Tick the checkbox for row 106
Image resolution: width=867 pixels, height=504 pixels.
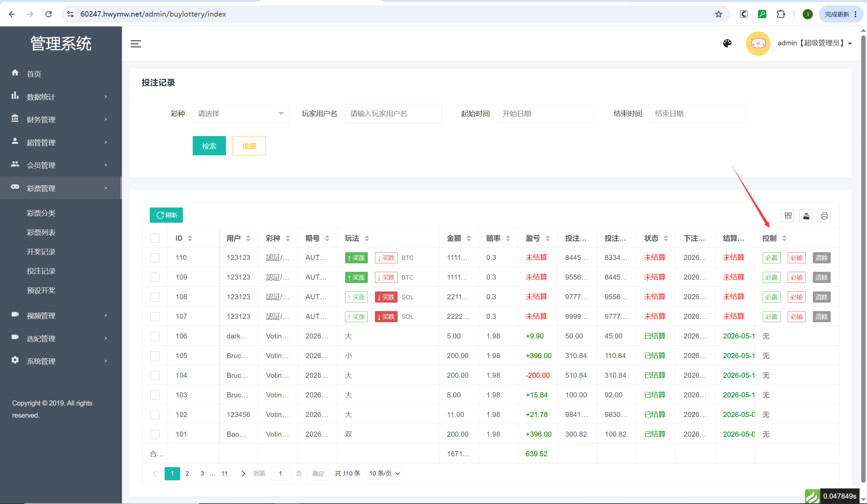(x=155, y=336)
